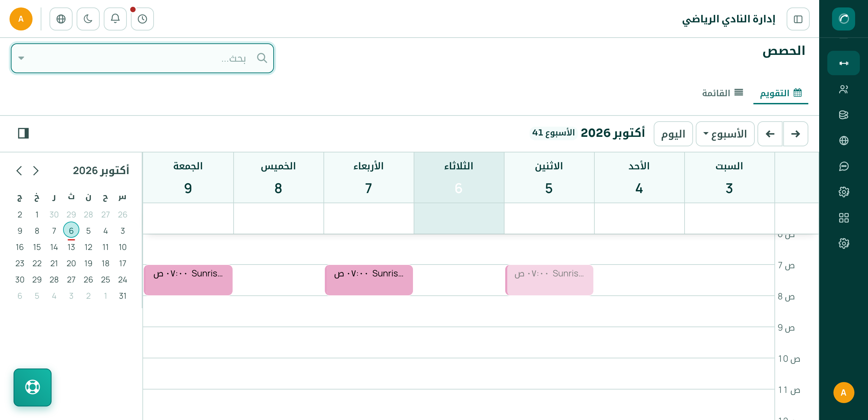Select day 6 highlighted in mini calendar
The width and height of the screenshot is (868, 420).
71,231
